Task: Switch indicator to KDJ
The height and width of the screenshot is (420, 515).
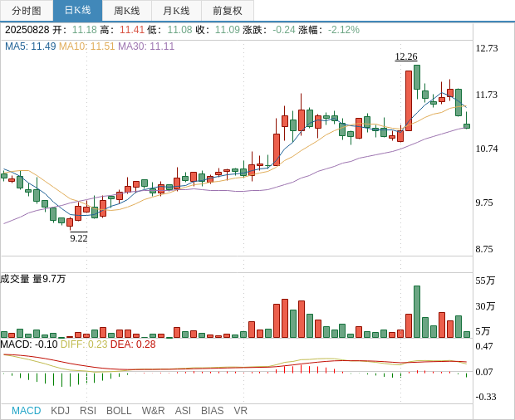Action: (x=60, y=411)
